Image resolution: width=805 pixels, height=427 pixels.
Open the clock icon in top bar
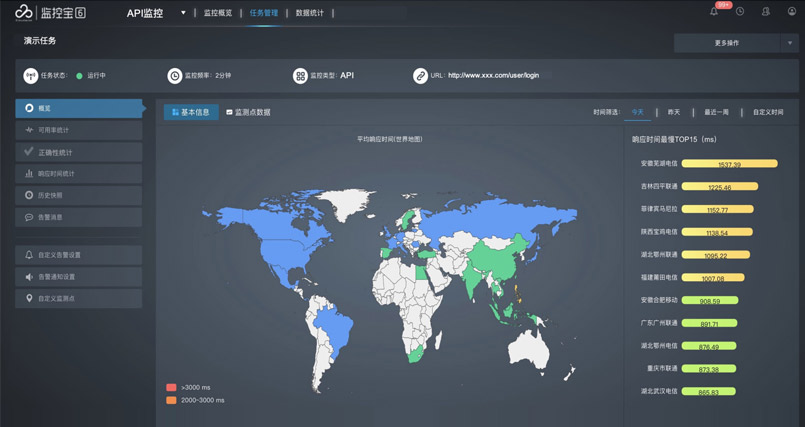pos(740,12)
